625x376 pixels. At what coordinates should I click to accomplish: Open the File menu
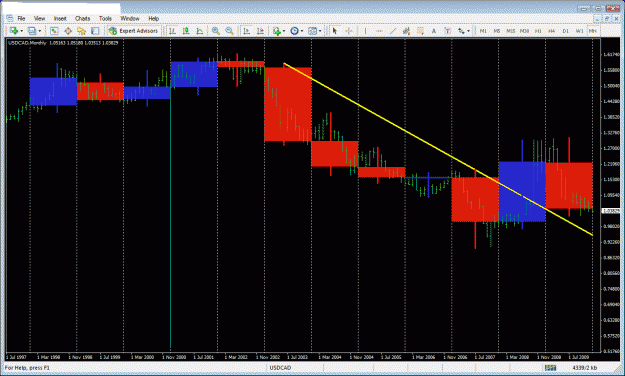pos(21,18)
